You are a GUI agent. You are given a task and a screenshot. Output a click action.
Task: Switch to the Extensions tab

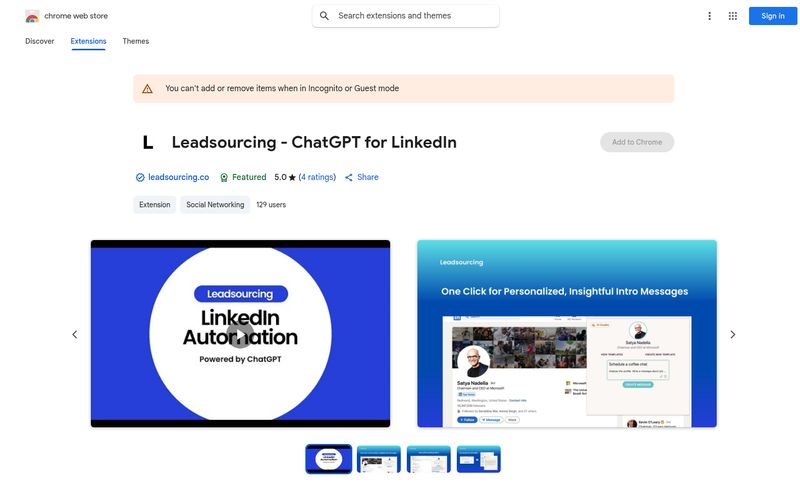point(88,41)
